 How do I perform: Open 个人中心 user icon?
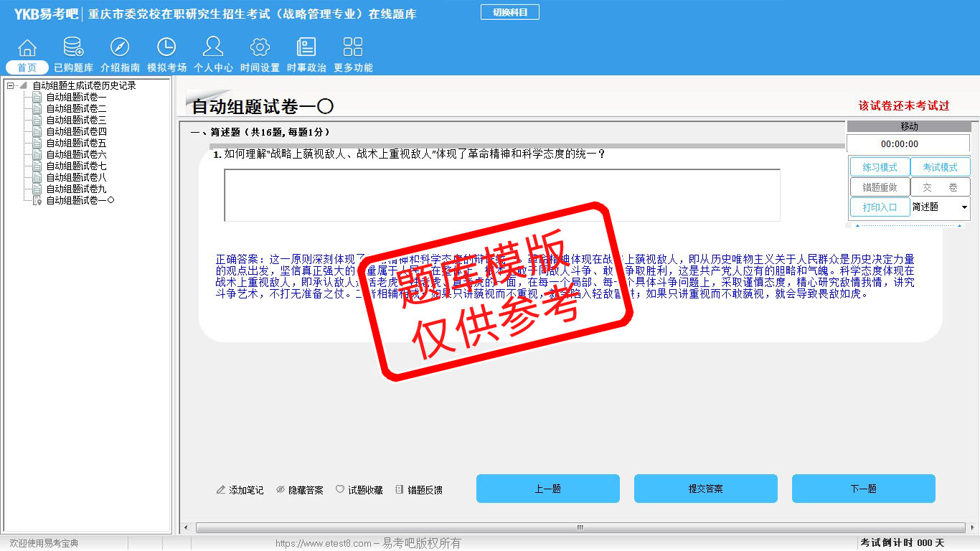(x=213, y=48)
